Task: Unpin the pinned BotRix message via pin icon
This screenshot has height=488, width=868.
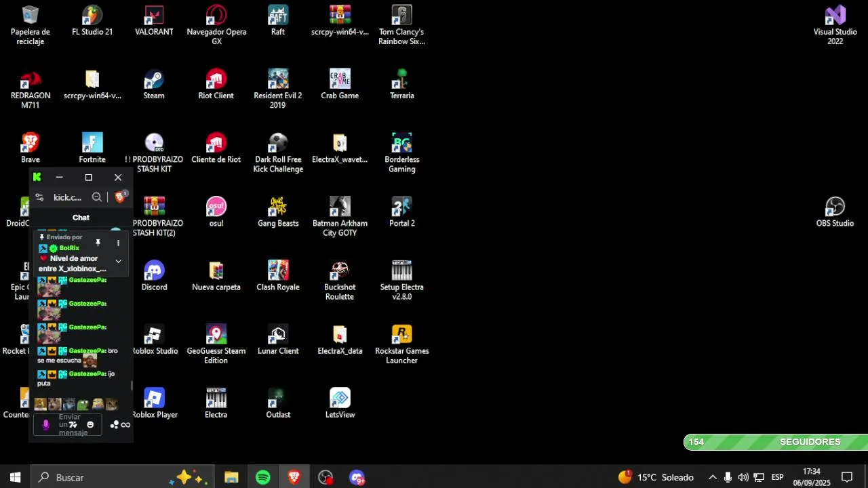Action: coord(98,243)
